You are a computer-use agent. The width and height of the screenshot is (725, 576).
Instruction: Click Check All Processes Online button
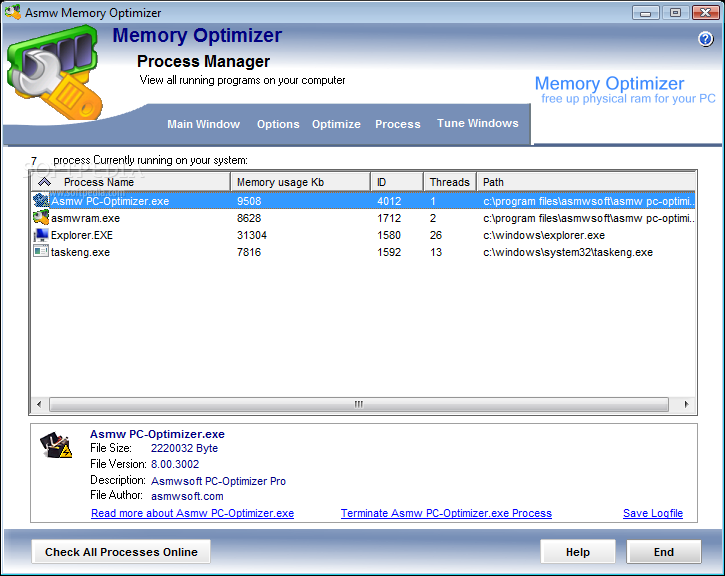click(x=121, y=552)
